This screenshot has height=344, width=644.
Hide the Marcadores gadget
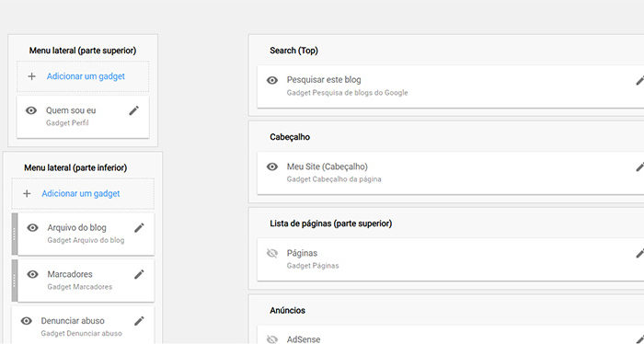(32, 274)
